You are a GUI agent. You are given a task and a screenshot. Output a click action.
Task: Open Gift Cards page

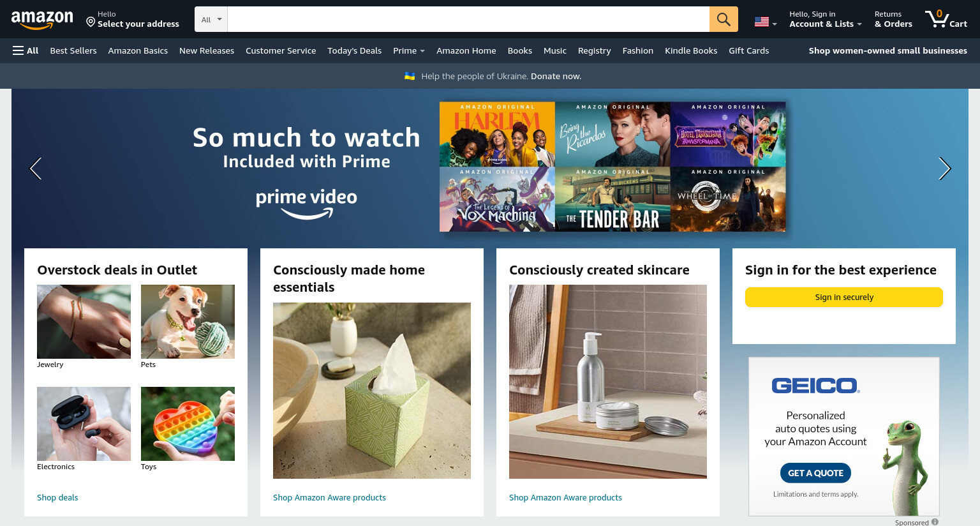[749, 50]
